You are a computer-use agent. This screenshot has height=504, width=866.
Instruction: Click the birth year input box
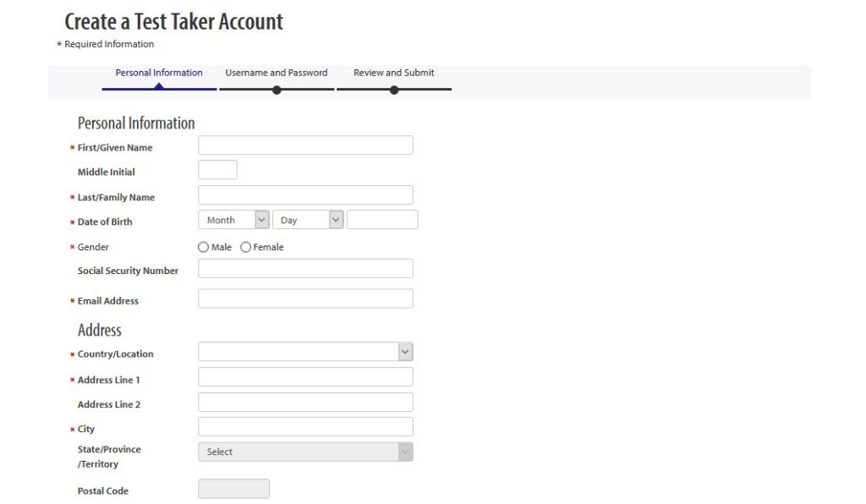pyautogui.click(x=382, y=220)
